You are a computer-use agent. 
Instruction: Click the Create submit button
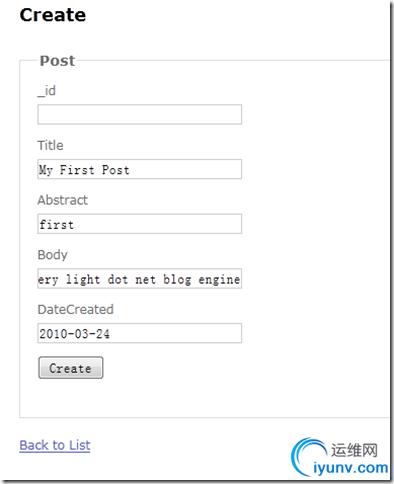[x=71, y=368]
